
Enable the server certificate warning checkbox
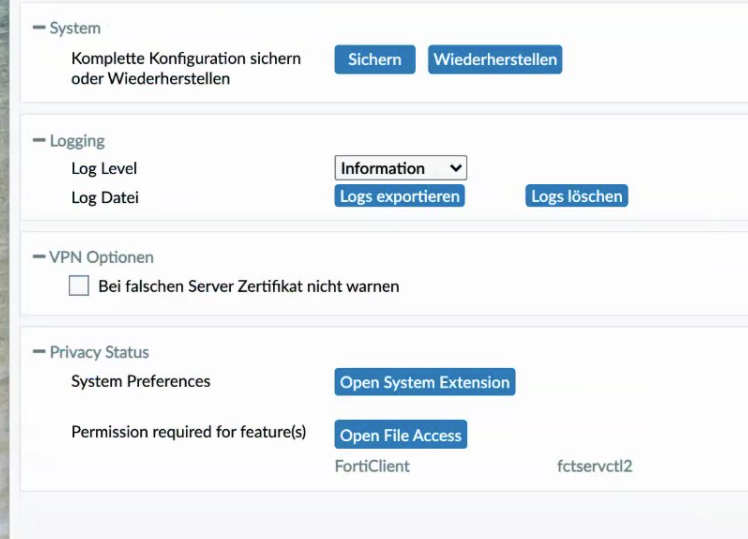pyautogui.click(x=79, y=286)
